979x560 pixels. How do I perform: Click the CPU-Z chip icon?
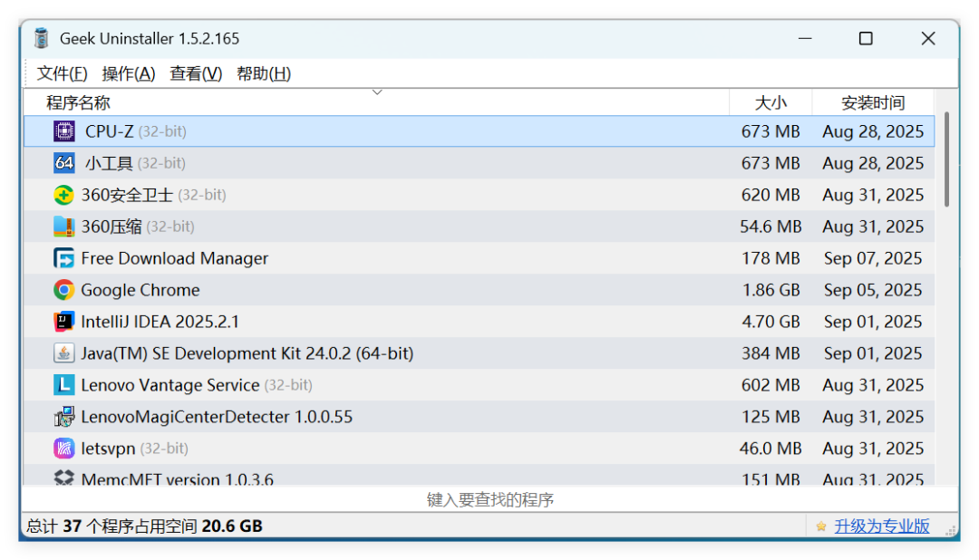pyautogui.click(x=64, y=131)
